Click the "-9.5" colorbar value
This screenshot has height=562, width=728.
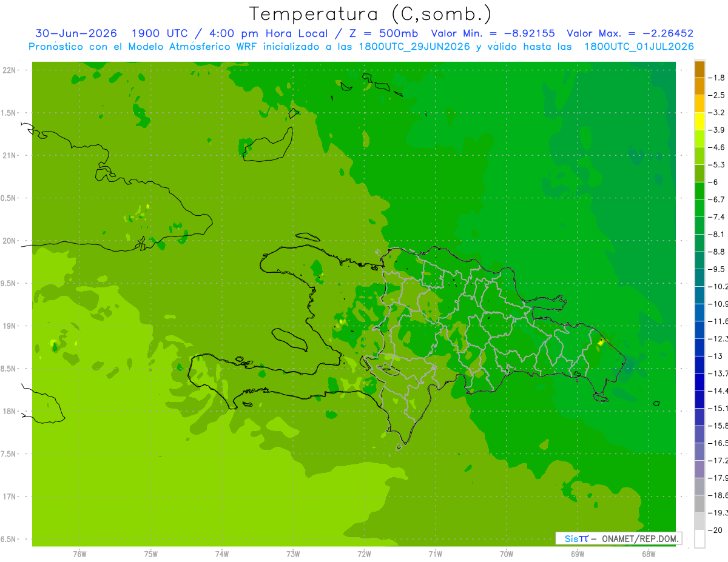point(716,269)
